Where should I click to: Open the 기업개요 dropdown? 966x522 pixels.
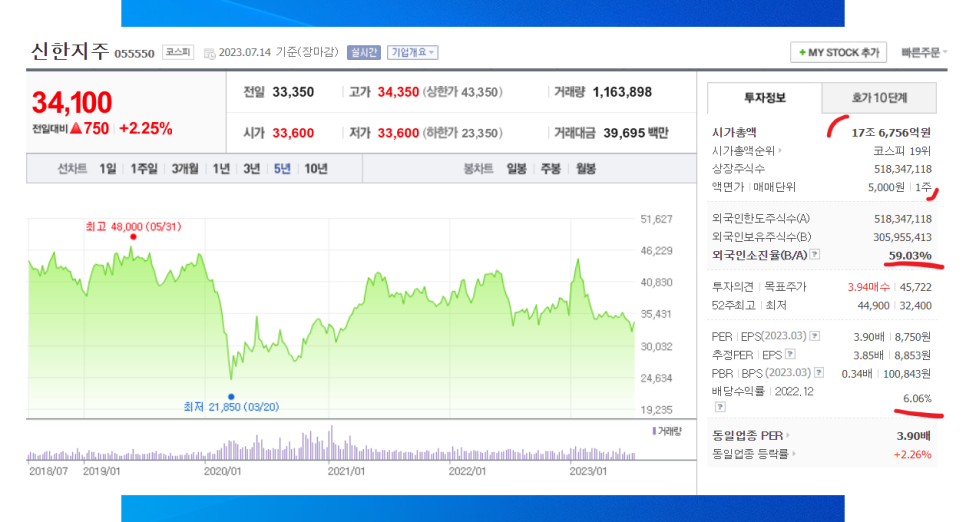pos(412,52)
